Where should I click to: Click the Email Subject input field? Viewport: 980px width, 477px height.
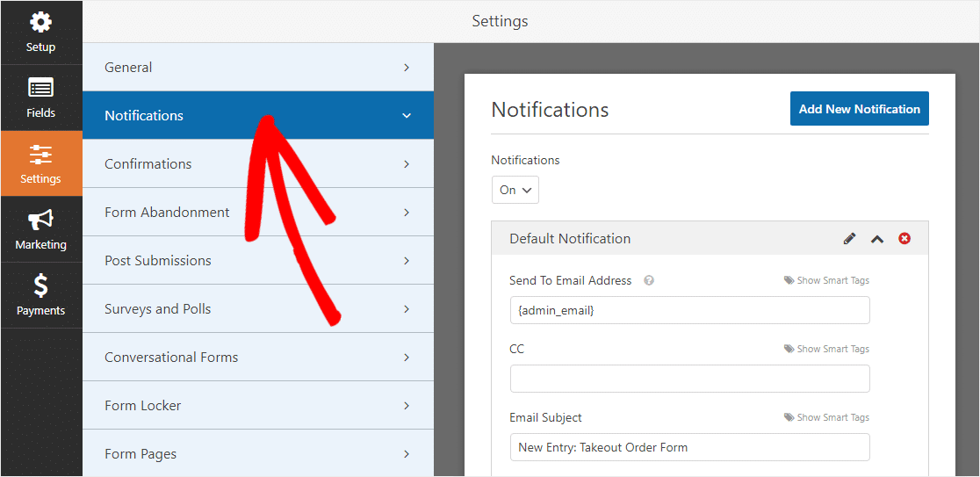pos(690,447)
